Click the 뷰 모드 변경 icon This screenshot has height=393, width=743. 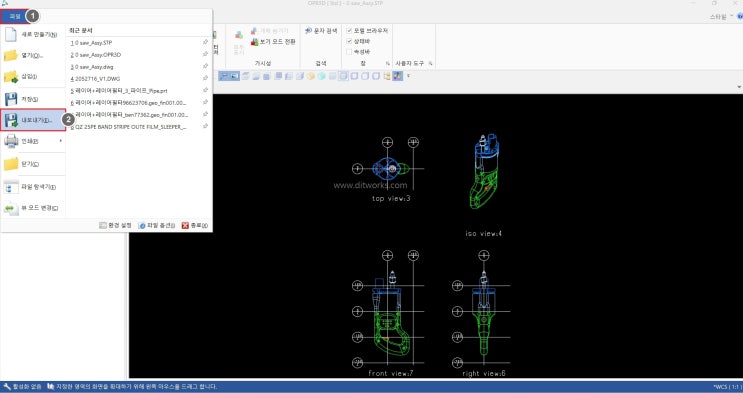click(11, 208)
